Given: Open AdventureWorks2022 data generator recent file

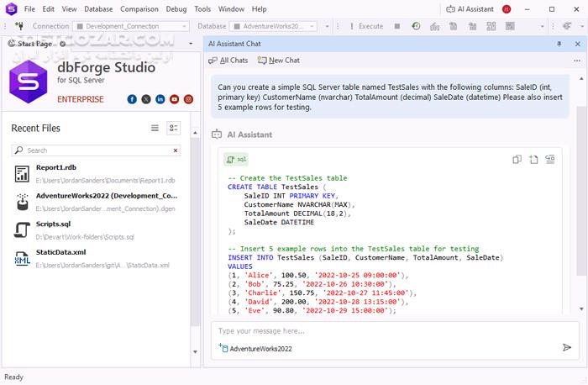Looking at the screenshot, I should click(96, 202).
